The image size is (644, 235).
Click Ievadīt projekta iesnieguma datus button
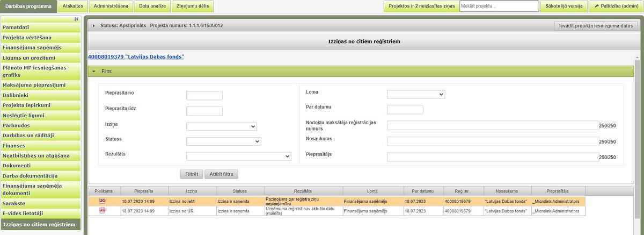(595, 25)
